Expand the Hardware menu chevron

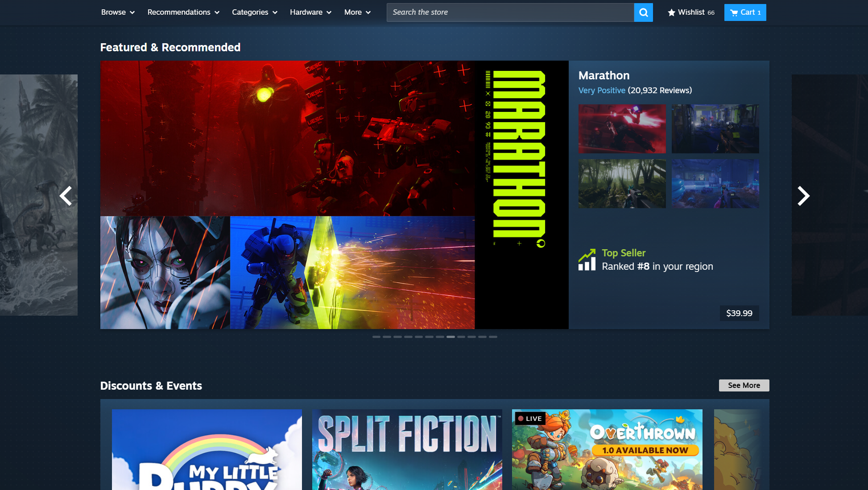click(x=329, y=12)
